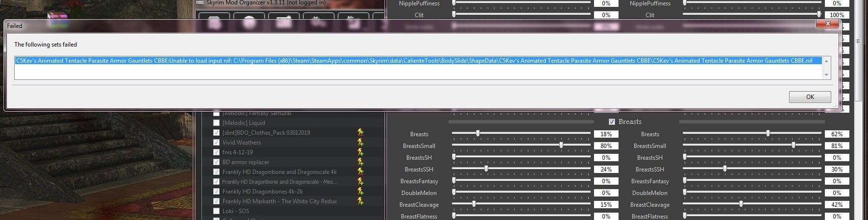Click flag icon for Dragonbone and Dragonscale - Mes... row
Viewport: 868px width, 220px height.
pyautogui.click(x=360, y=181)
